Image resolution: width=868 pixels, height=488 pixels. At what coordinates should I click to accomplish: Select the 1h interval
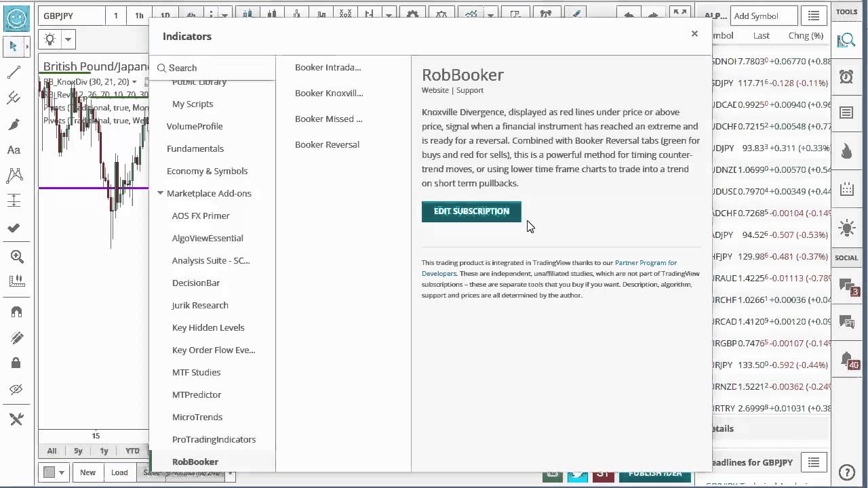139,16
